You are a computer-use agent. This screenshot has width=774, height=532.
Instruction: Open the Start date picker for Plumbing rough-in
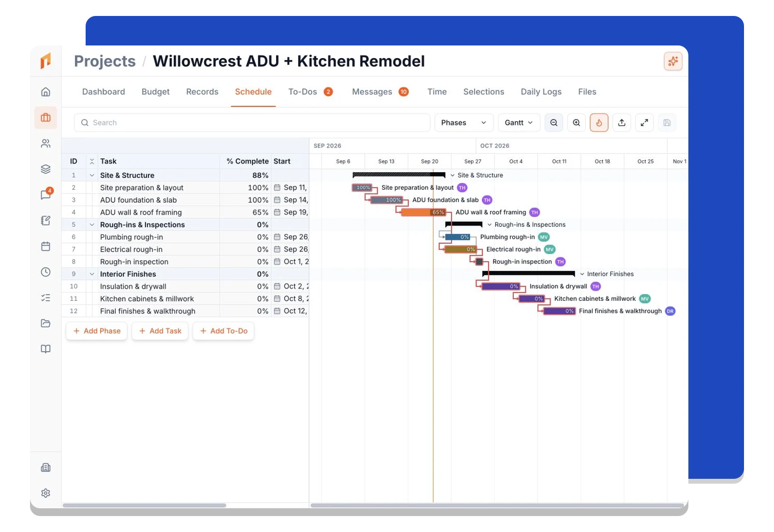[277, 237]
